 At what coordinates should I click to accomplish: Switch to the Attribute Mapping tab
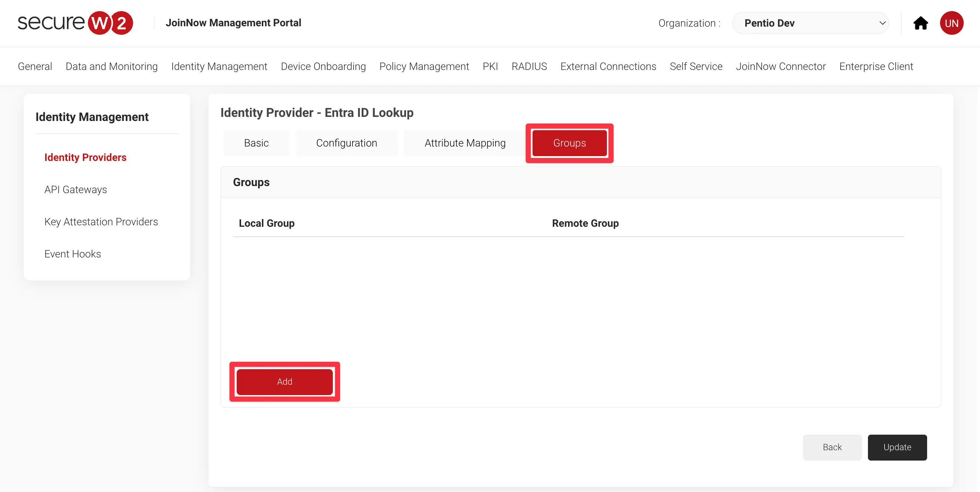tap(465, 143)
